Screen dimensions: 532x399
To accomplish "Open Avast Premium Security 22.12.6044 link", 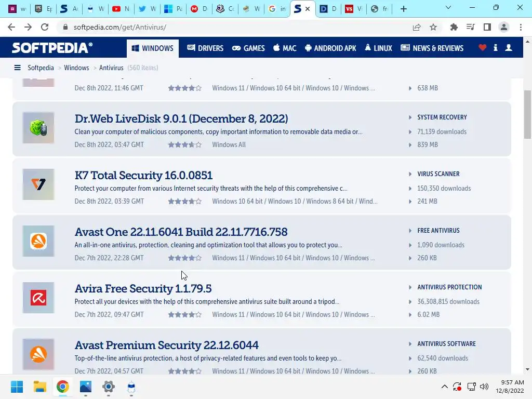I will [x=167, y=345].
